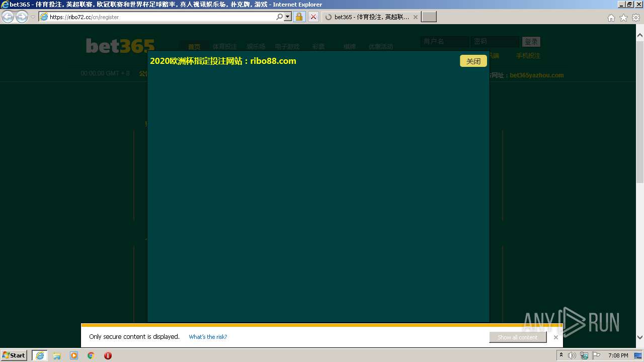Click the browser Forward arrow
The width and height of the screenshot is (644, 362).
tap(22, 17)
